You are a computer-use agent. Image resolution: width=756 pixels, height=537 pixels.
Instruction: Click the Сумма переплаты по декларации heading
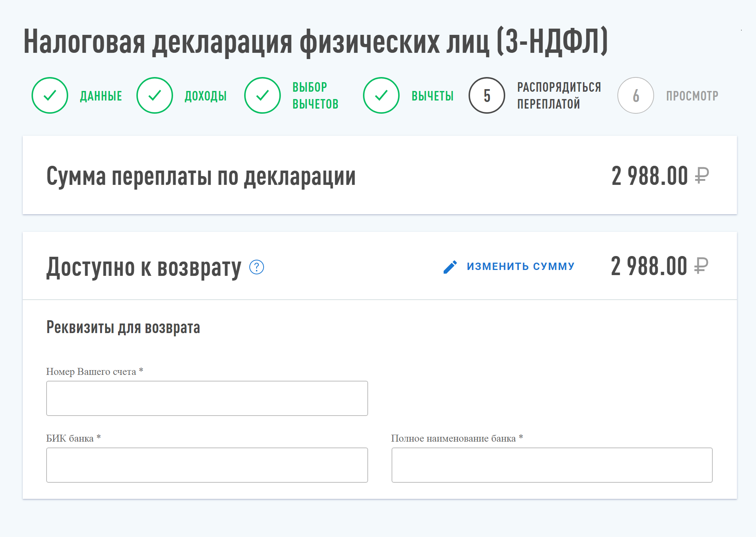click(x=201, y=177)
